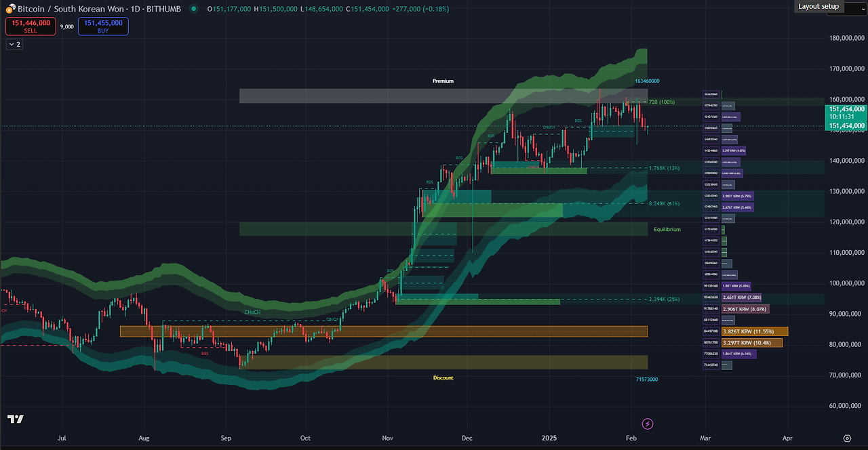This screenshot has width=868, height=450.
Task: Click Sep on the time axis
Action: click(226, 439)
